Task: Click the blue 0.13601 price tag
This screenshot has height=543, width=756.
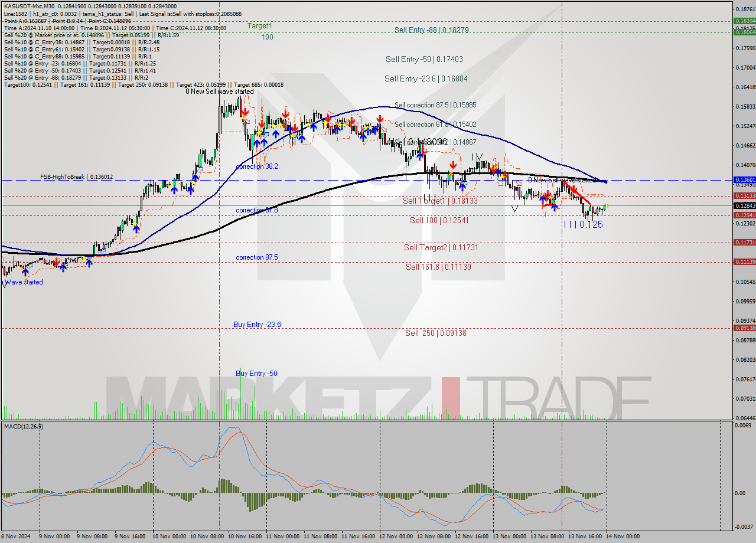Action: click(x=744, y=179)
